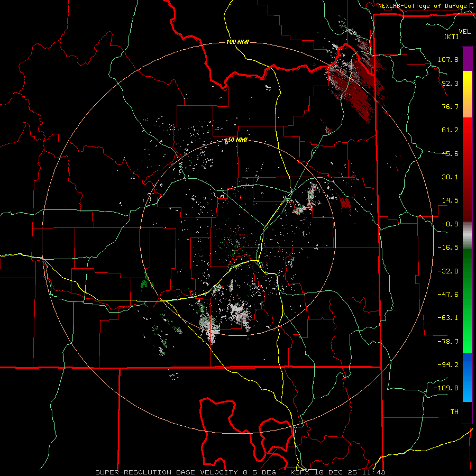476x476 pixels.
Task: Select the 14.5 legend value
Action: [450, 200]
